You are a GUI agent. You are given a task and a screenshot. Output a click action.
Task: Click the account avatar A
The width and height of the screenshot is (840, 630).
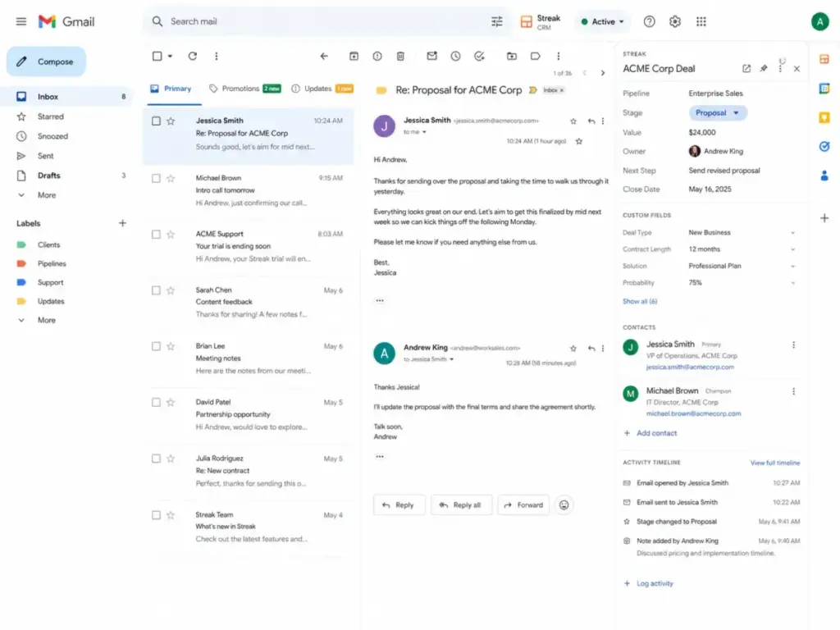[x=819, y=21]
